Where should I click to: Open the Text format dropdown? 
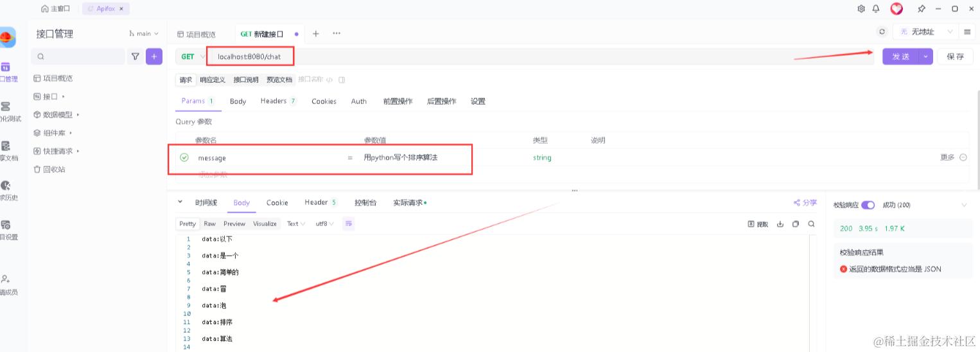click(296, 224)
